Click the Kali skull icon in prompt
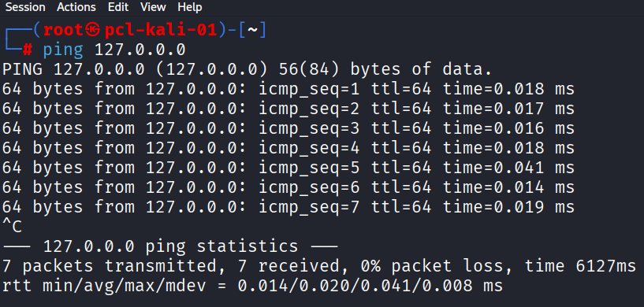This screenshot has width=644, height=307. coord(93,30)
